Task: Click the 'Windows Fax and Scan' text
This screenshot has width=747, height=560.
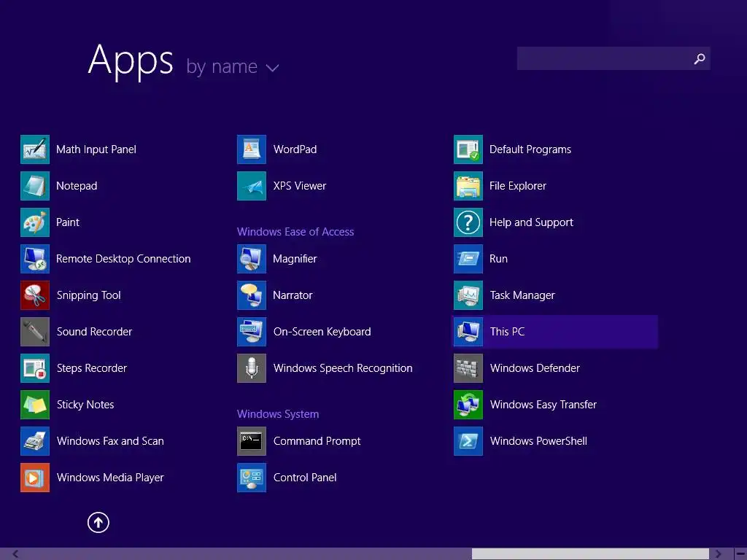Action: tap(110, 441)
